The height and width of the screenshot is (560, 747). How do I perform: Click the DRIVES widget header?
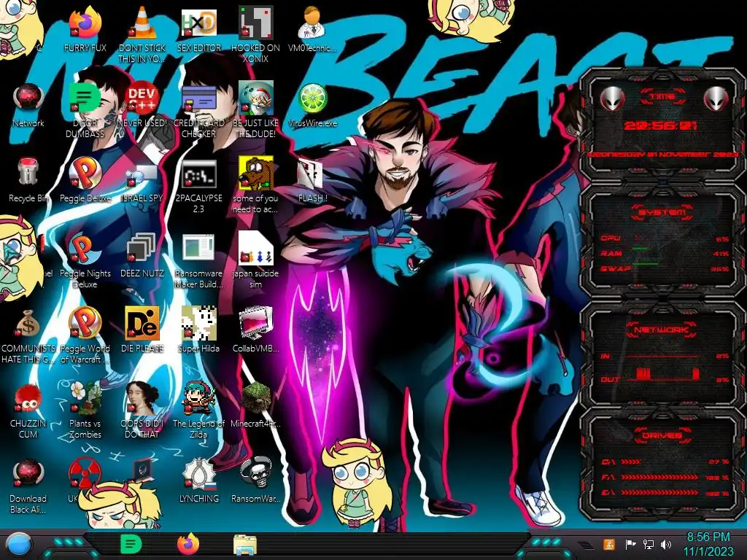point(662,435)
